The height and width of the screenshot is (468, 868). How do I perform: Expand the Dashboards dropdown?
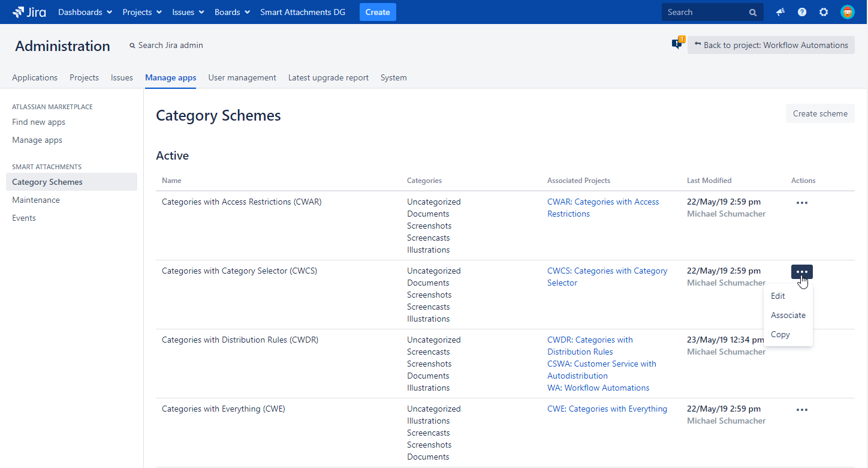pyautogui.click(x=85, y=12)
